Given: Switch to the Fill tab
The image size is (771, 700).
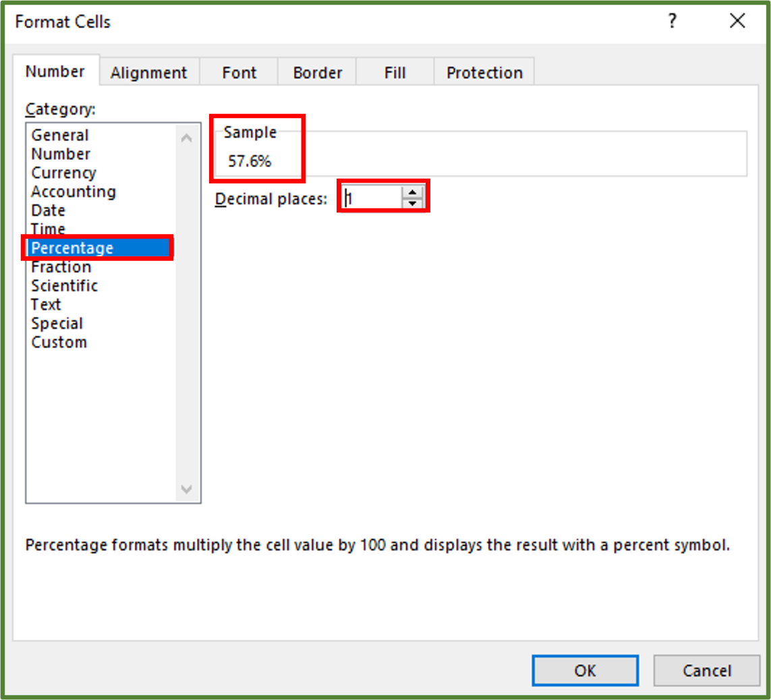Looking at the screenshot, I should (x=395, y=72).
